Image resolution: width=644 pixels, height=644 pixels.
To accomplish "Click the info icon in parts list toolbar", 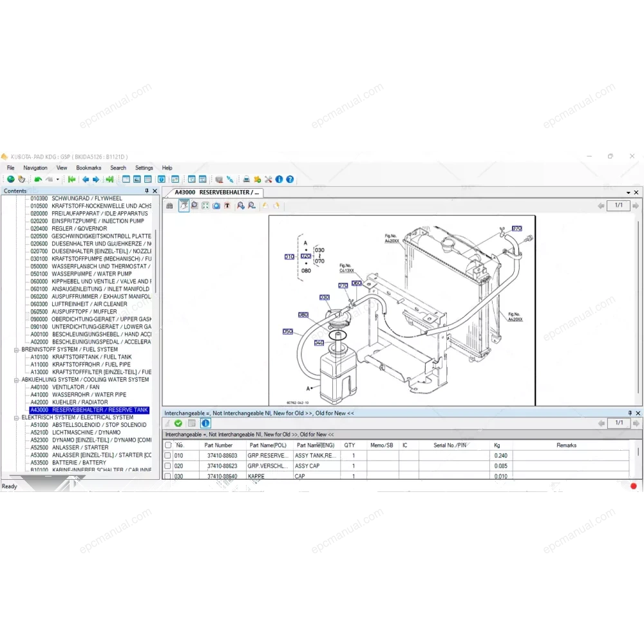I will (206, 424).
